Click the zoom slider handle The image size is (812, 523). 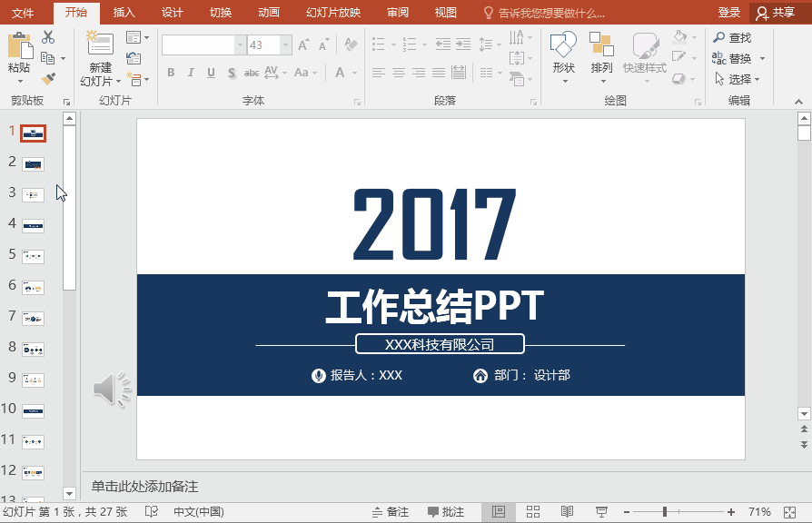[665, 512]
